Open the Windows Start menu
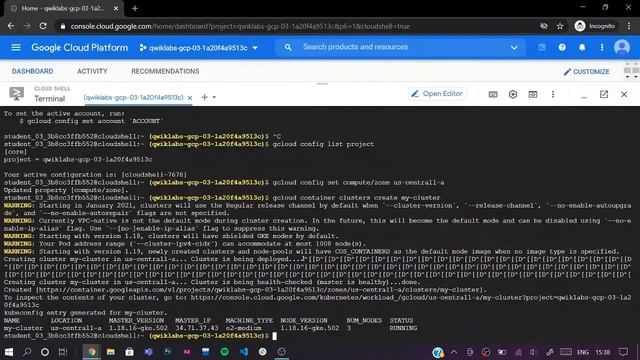The height and width of the screenshot is (360, 640). point(8,352)
